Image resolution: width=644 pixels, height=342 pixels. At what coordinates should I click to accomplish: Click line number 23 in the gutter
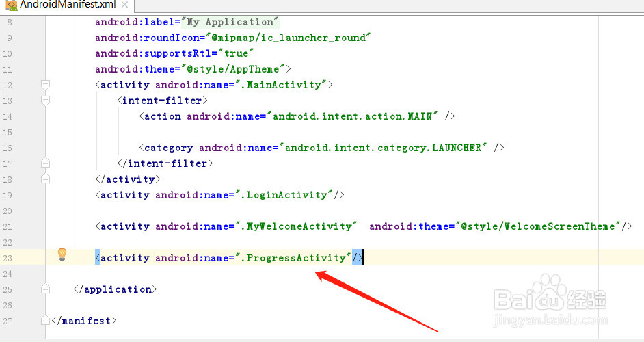click(8, 258)
